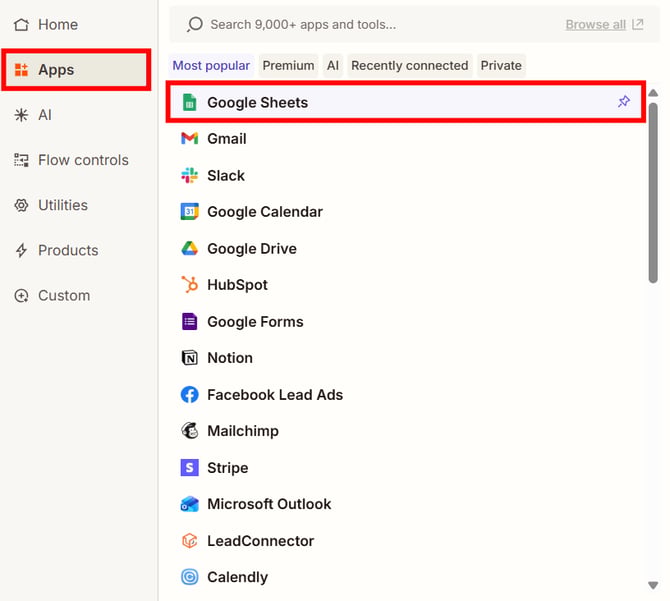Click the Microsoft Outlook icon
670x601 pixels.
(x=190, y=504)
